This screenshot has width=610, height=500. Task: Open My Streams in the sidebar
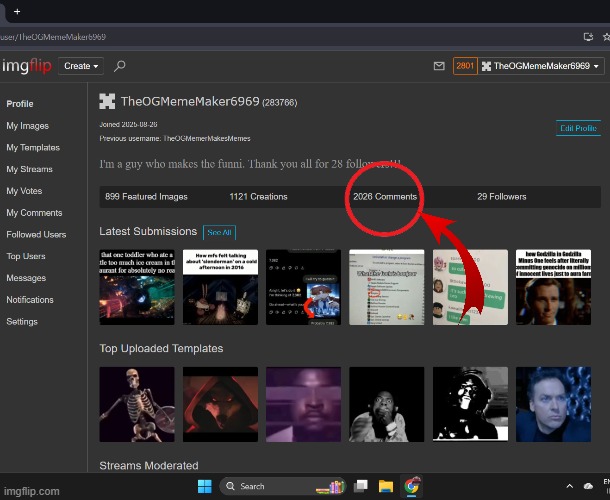30,169
